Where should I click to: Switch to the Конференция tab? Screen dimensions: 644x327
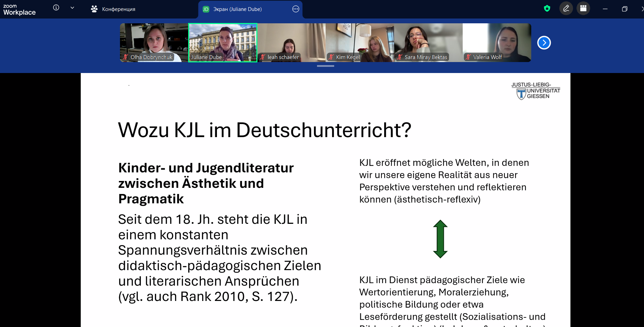tap(113, 9)
